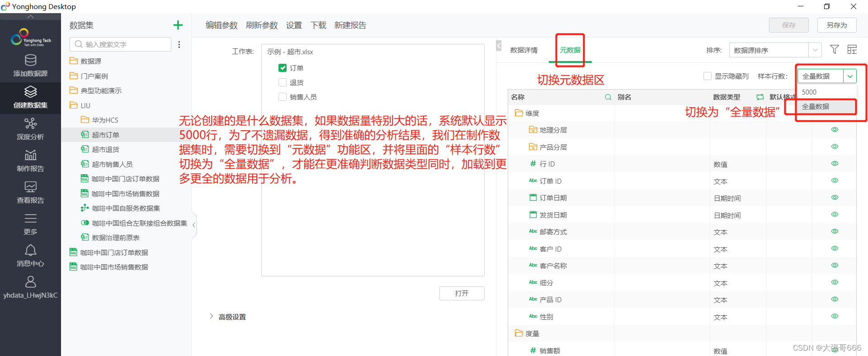
Task: Enable the 显示隐藏列 checkbox
Action: pyautogui.click(x=708, y=76)
